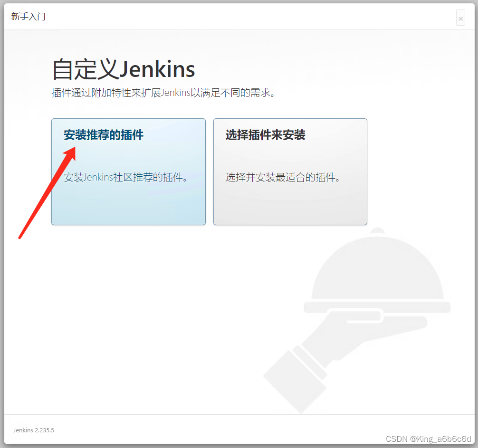Choose the 选择插件来安装 card
This screenshot has width=478, height=448.
(290, 172)
